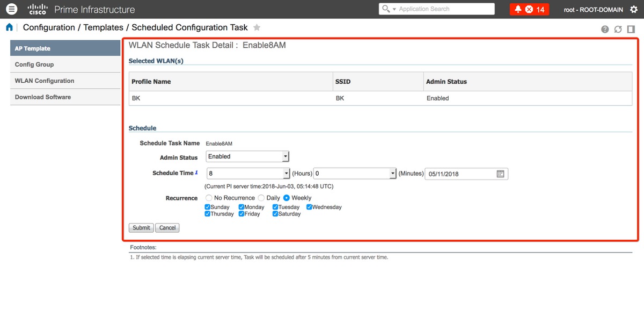Select the Enabled status cell
Viewport: 644px width, 323px height.
click(528, 98)
